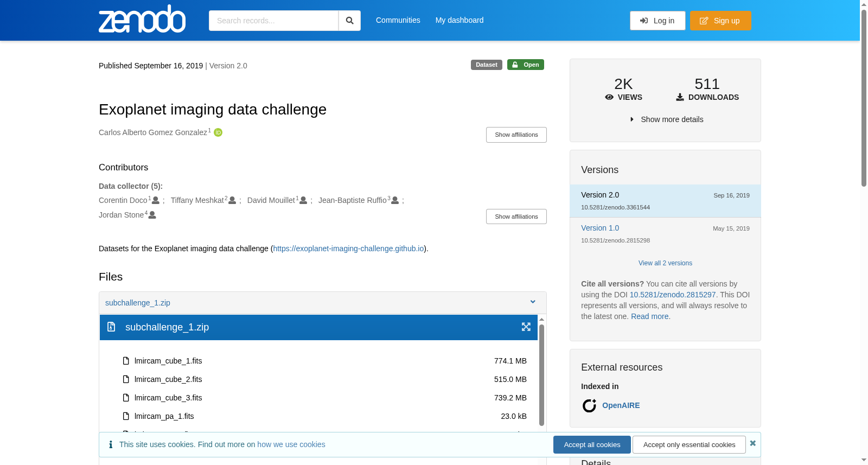Open the ORCID icon beside Carlos Gomez Gonzalez
The width and height of the screenshot is (868, 465).
218,132
